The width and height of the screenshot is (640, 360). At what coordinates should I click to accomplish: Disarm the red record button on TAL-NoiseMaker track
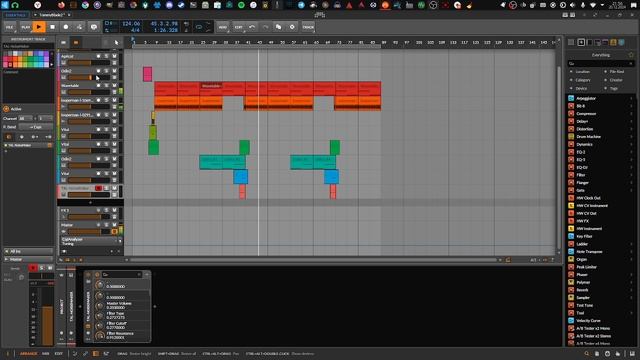click(x=98, y=188)
